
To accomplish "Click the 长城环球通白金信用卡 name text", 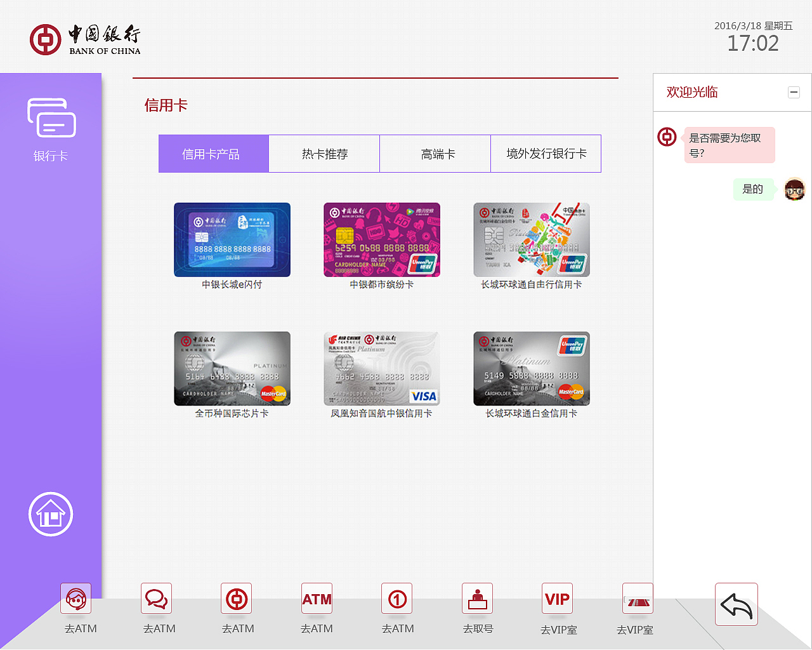I will [532, 413].
